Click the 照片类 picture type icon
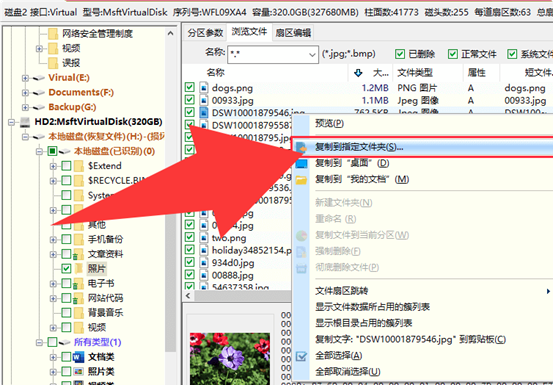The image size is (553, 385). pos(78,372)
